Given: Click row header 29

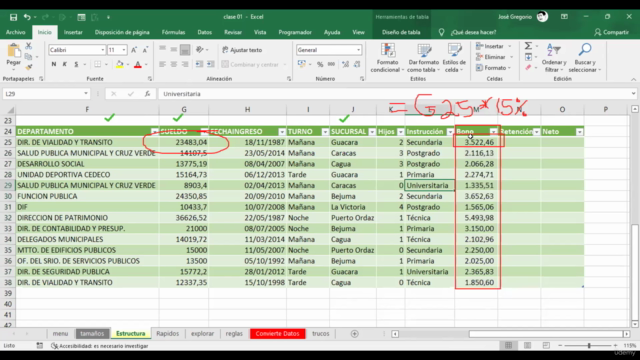Looking at the screenshot, I should click(x=8, y=185).
